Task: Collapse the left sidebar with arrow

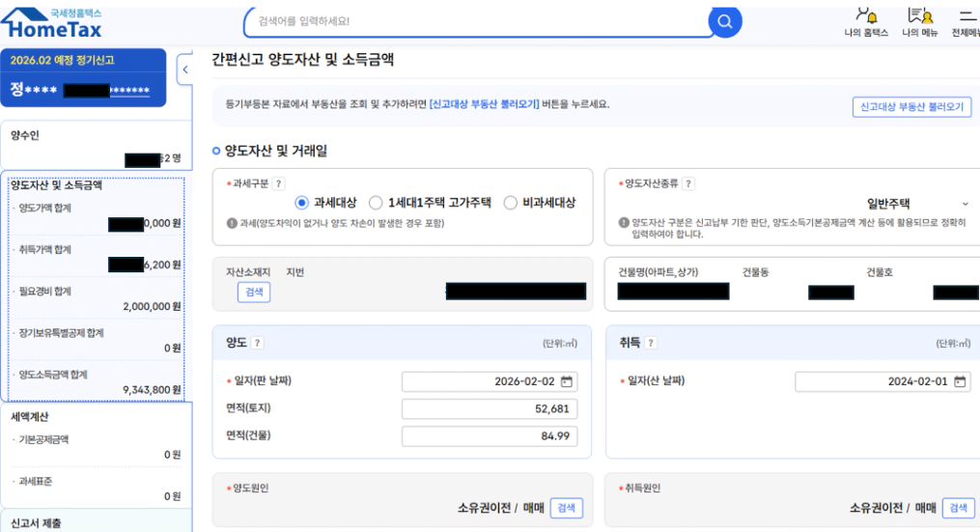Action: pos(184,70)
